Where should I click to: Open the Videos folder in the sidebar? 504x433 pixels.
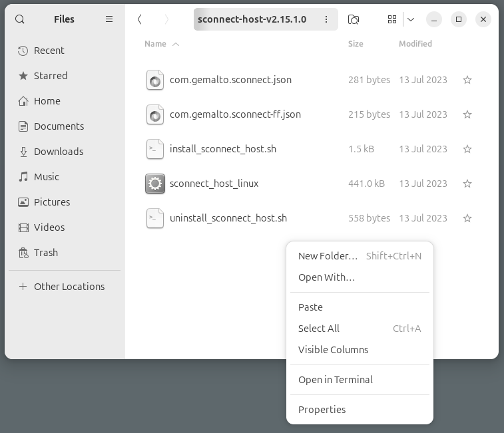[x=65, y=227]
